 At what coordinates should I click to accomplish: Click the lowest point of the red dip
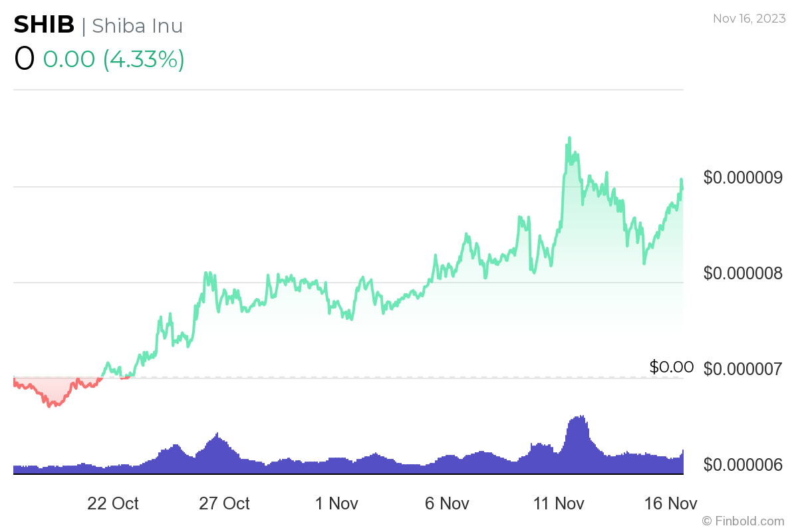[50, 405]
